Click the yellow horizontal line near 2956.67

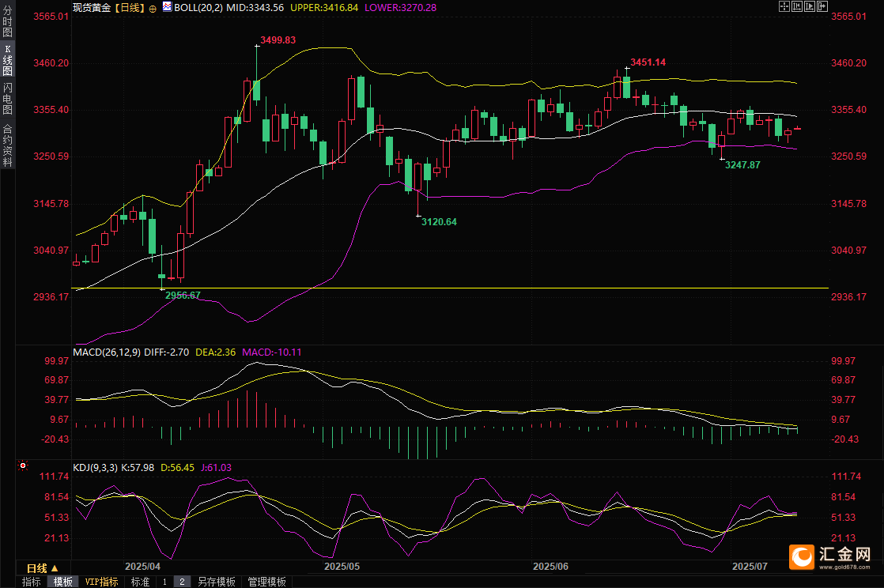pyautogui.click(x=474, y=288)
